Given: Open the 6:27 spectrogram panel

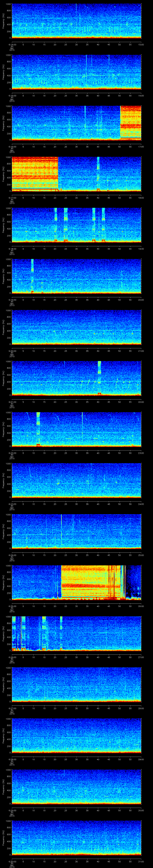Looking at the screenshot, I should [76, 684].
